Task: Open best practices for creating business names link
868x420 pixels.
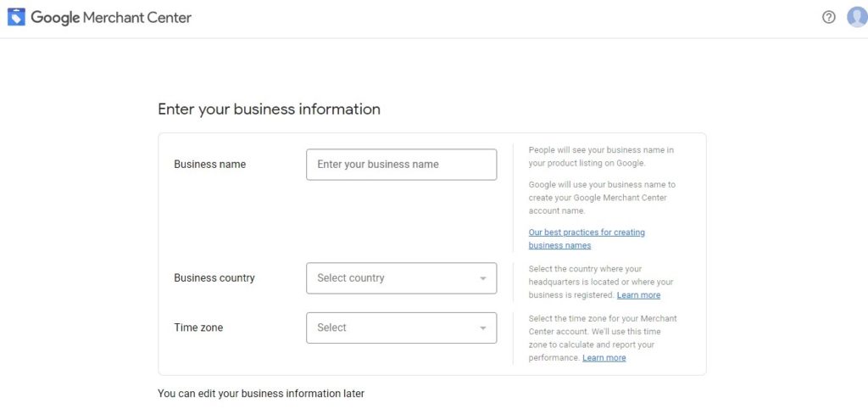Action: coord(587,238)
